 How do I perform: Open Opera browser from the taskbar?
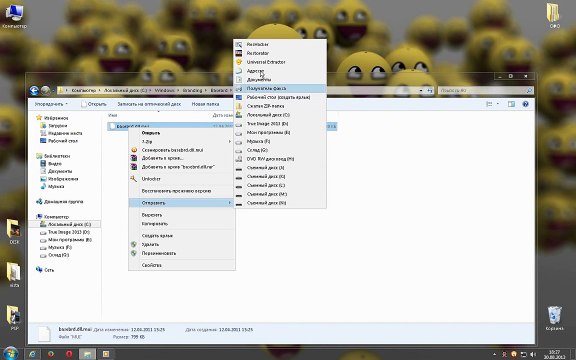click(69, 354)
